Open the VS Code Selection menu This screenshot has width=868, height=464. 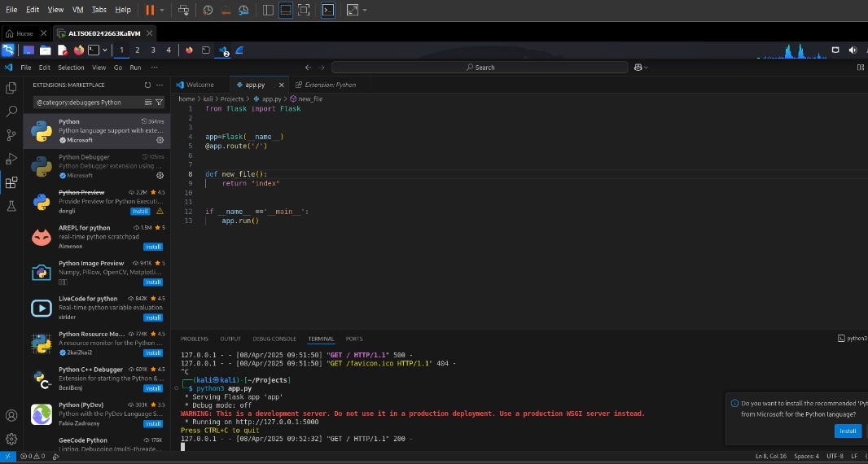tap(71, 68)
